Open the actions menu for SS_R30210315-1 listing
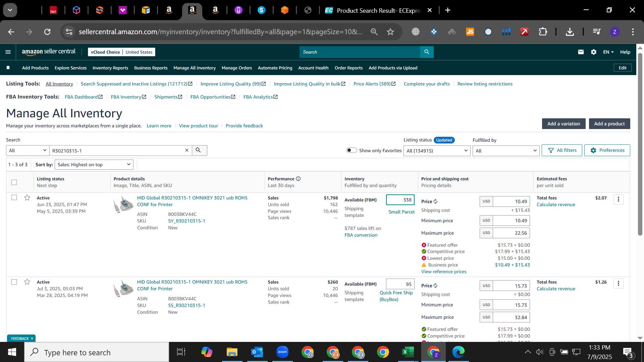644x362 pixels. click(619, 284)
